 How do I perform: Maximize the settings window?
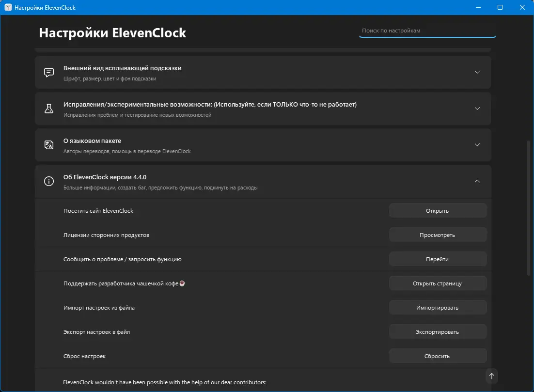[x=500, y=7]
